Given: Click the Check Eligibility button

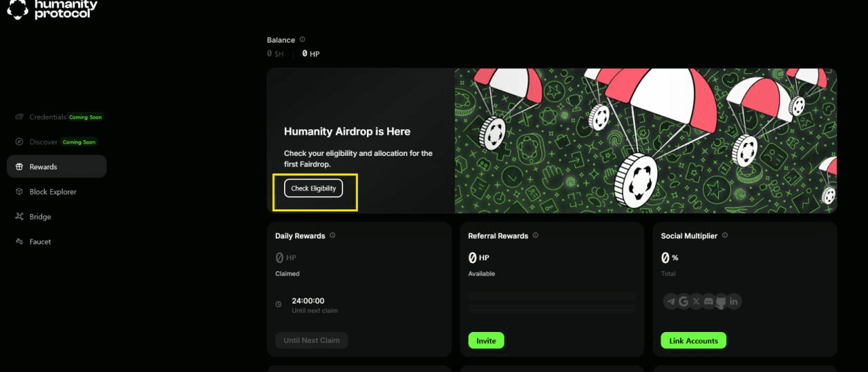Looking at the screenshot, I should tap(313, 188).
